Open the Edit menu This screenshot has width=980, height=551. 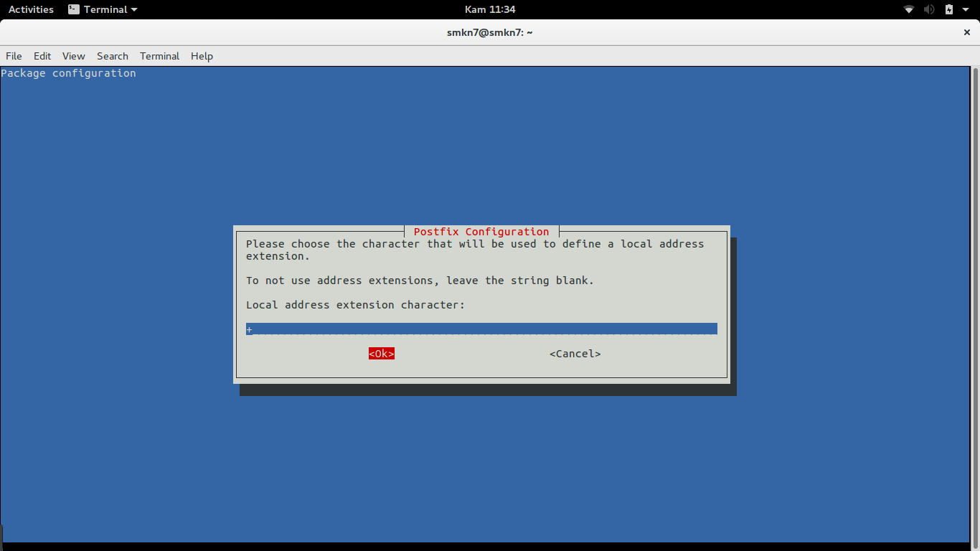pos(42,56)
